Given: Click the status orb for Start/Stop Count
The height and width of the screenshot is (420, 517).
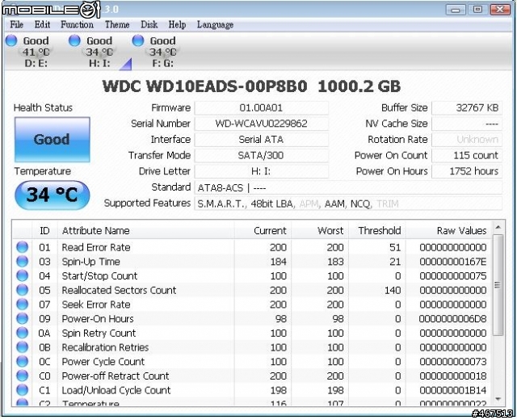Looking at the screenshot, I should 22,275.
